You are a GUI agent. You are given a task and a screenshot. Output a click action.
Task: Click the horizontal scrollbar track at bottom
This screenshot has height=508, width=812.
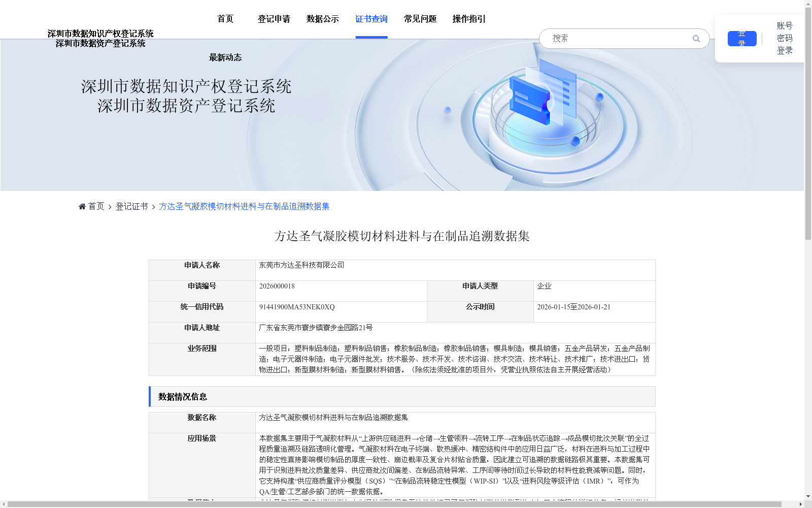(401, 504)
